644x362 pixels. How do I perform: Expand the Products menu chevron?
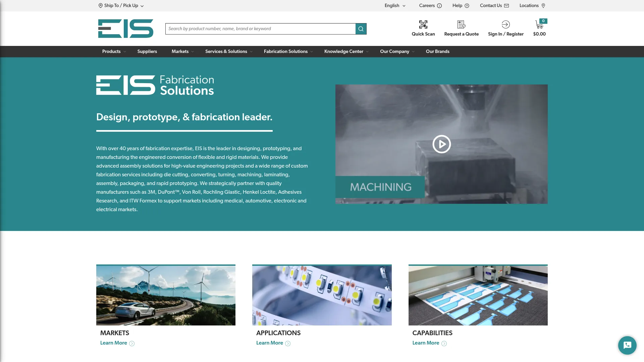point(125,52)
